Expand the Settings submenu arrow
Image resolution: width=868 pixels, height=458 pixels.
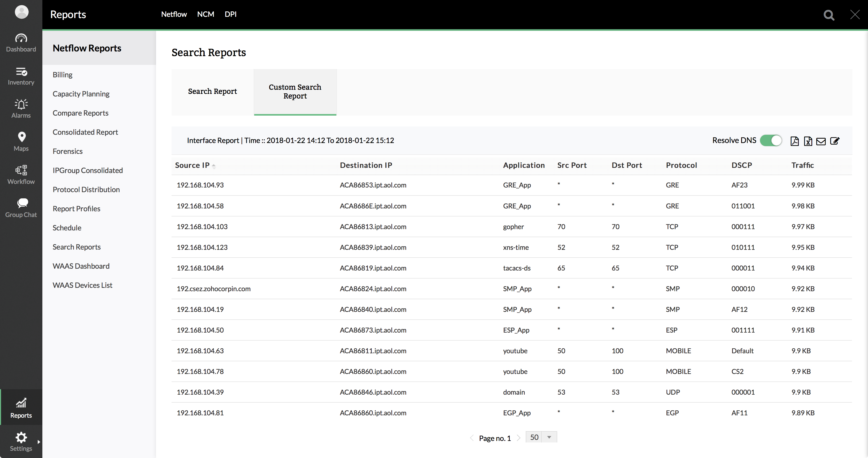[39, 441]
